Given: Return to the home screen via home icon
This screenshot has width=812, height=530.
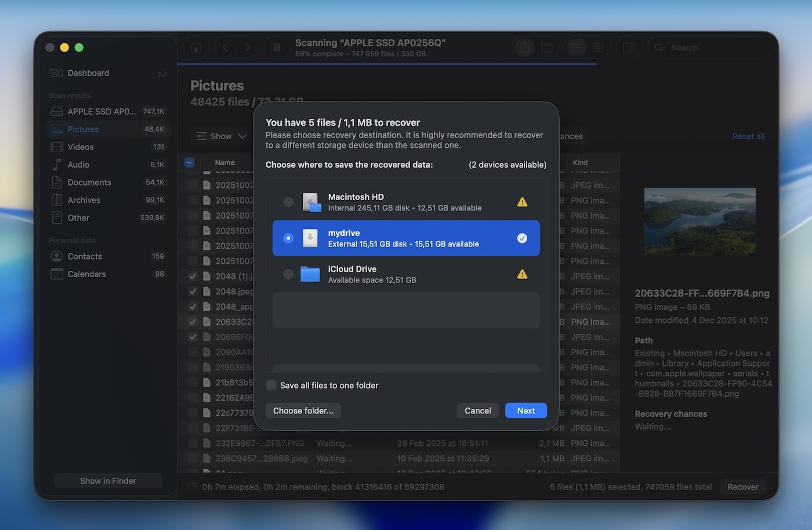Looking at the screenshot, I should (196, 47).
